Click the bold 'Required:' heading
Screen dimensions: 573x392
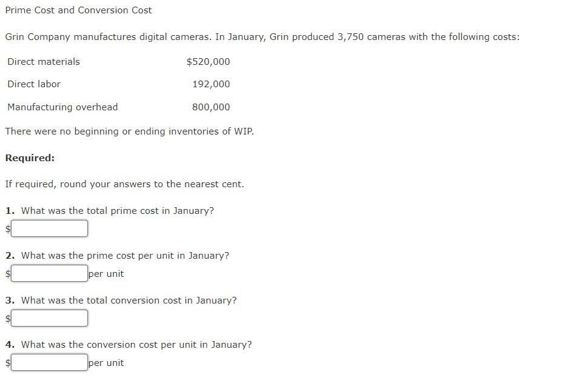click(x=30, y=158)
